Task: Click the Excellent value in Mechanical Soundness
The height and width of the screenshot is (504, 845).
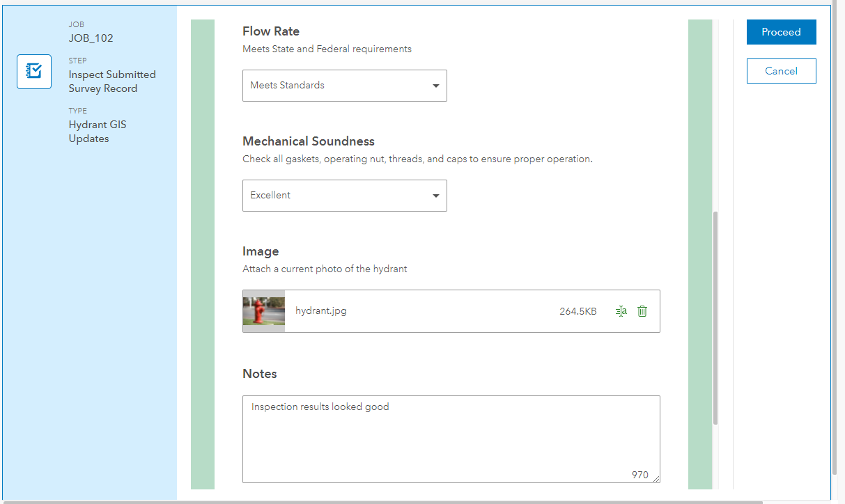Action: [270, 196]
